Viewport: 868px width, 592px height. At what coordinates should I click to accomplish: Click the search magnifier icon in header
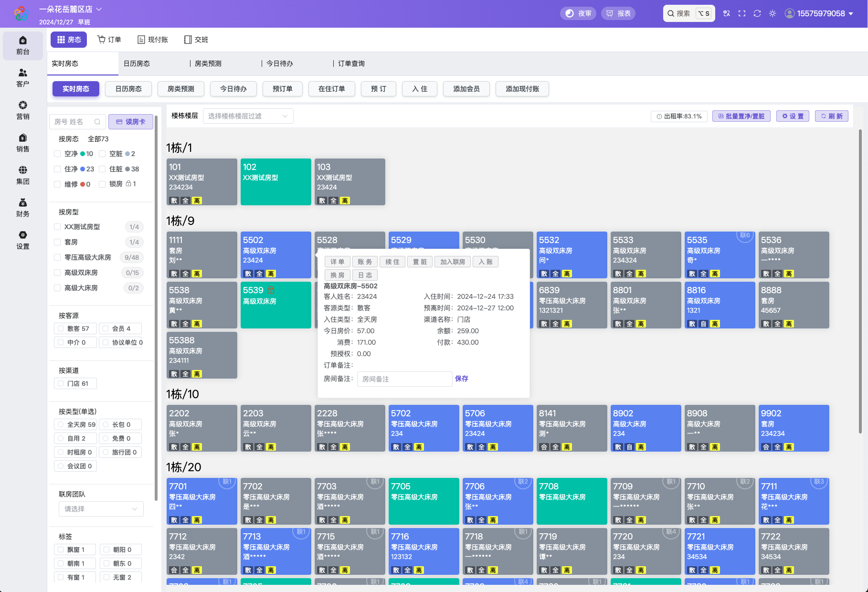[x=671, y=13]
